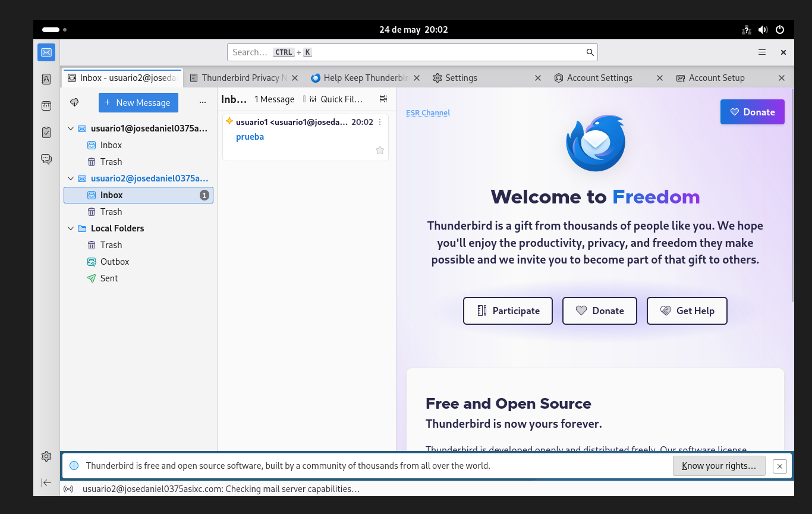Open the kebab menu on usuario1's message

point(380,122)
